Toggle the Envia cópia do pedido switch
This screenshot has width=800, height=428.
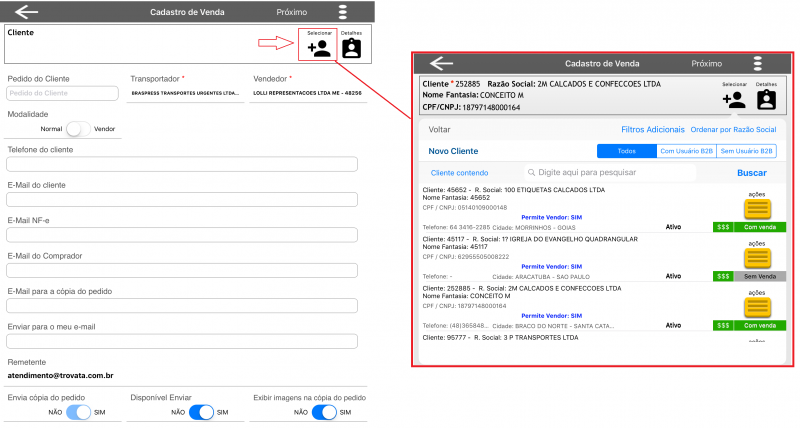pos(79,412)
